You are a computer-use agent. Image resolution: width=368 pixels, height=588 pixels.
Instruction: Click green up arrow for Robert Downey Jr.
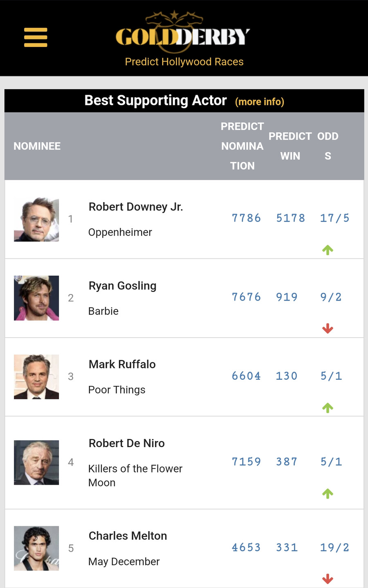[x=328, y=249]
